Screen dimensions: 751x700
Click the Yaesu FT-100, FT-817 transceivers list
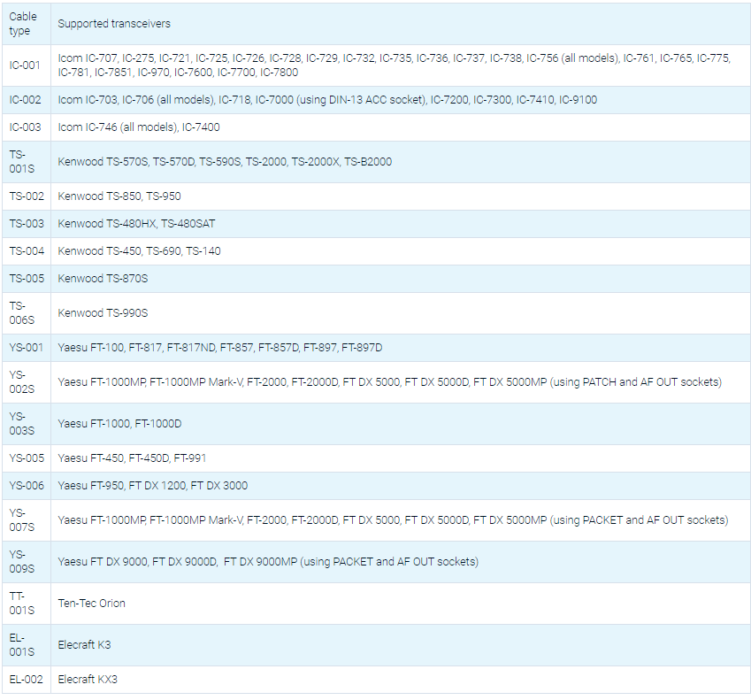(220, 348)
